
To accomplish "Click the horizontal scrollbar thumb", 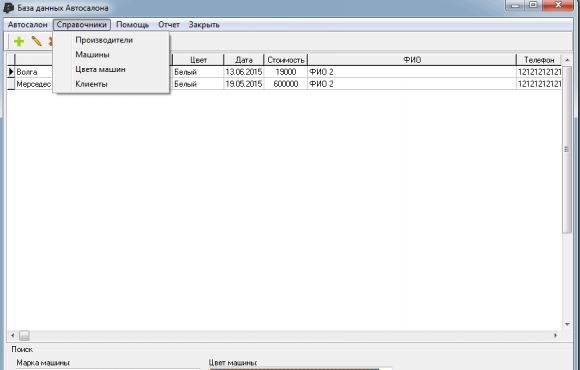I will [24, 336].
